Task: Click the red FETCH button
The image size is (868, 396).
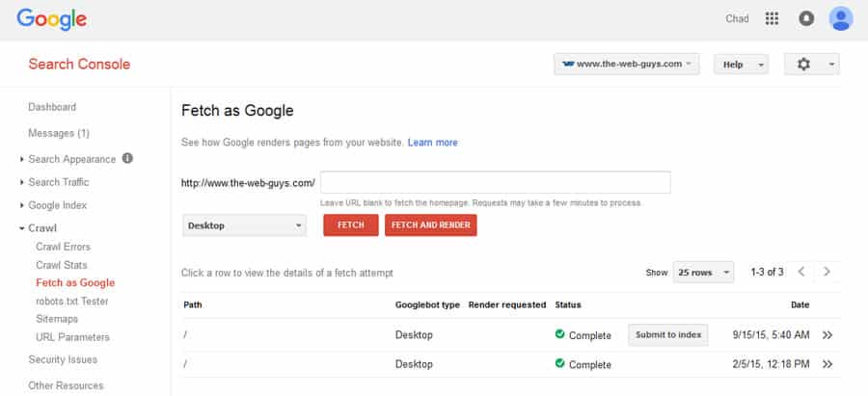Action: [x=351, y=225]
